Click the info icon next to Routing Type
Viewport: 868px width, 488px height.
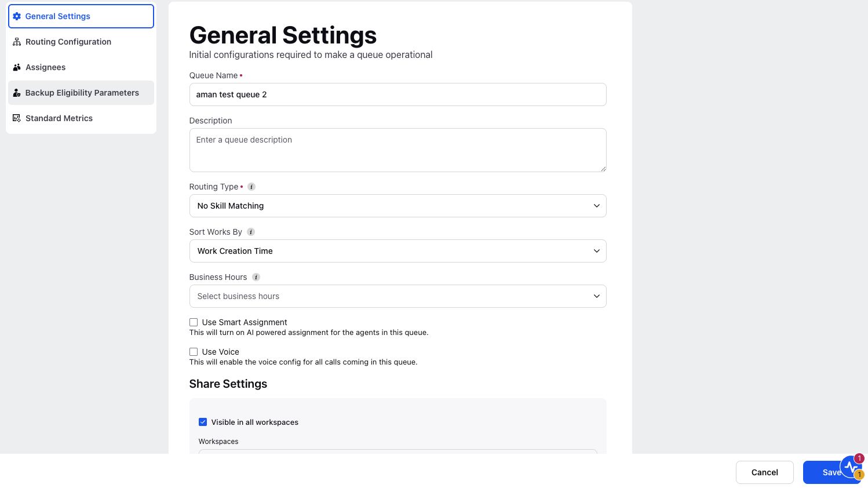pos(251,187)
